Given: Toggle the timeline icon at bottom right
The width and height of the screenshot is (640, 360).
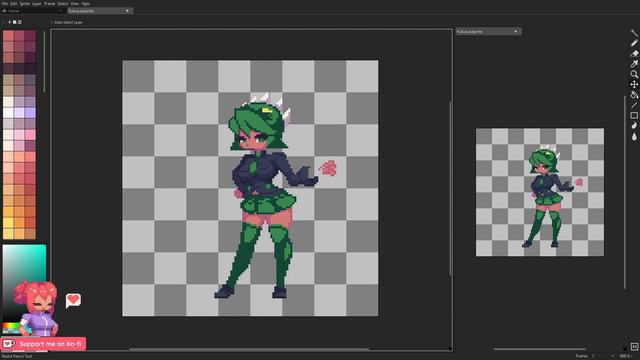Looking at the screenshot, I should click(x=634, y=347).
